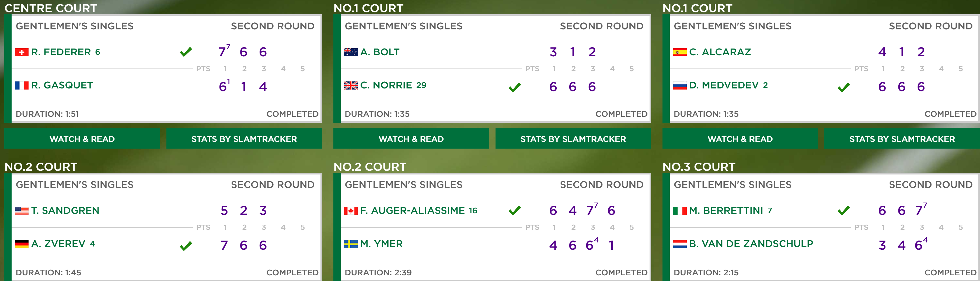Viewport: 980px width, 281px height.
Task: Open Stats by Slamtracker for Bolt vs Norrie
Action: click(573, 139)
